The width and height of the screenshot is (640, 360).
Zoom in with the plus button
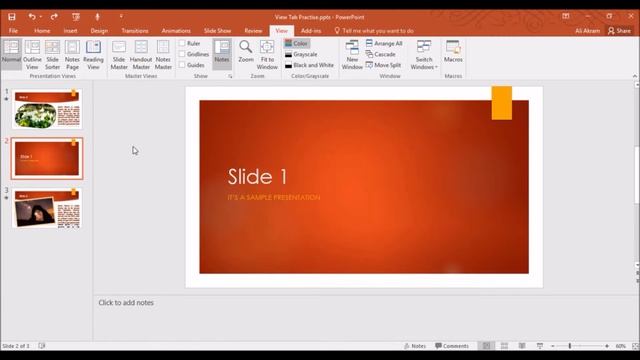tap(607, 346)
